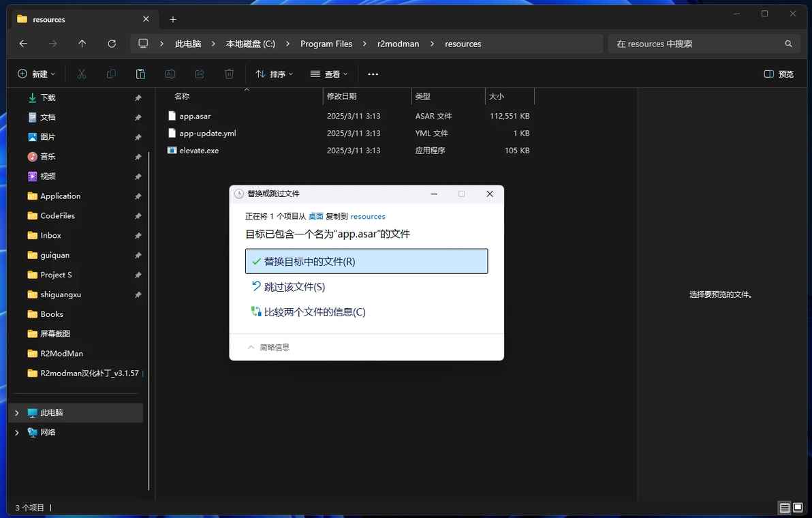Open the 新建 new item menu
Screen dimensions: 812x518
(36, 74)
